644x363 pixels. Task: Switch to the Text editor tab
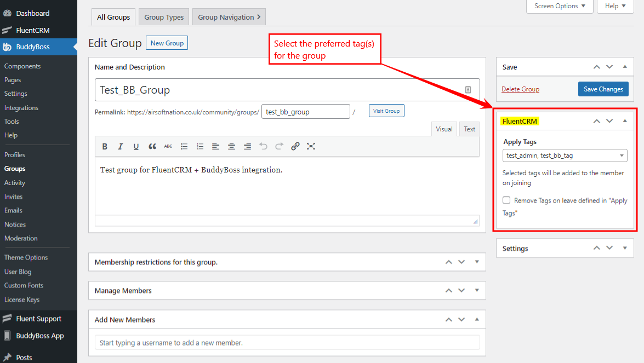pyautogui.click(x=469, y=129)
